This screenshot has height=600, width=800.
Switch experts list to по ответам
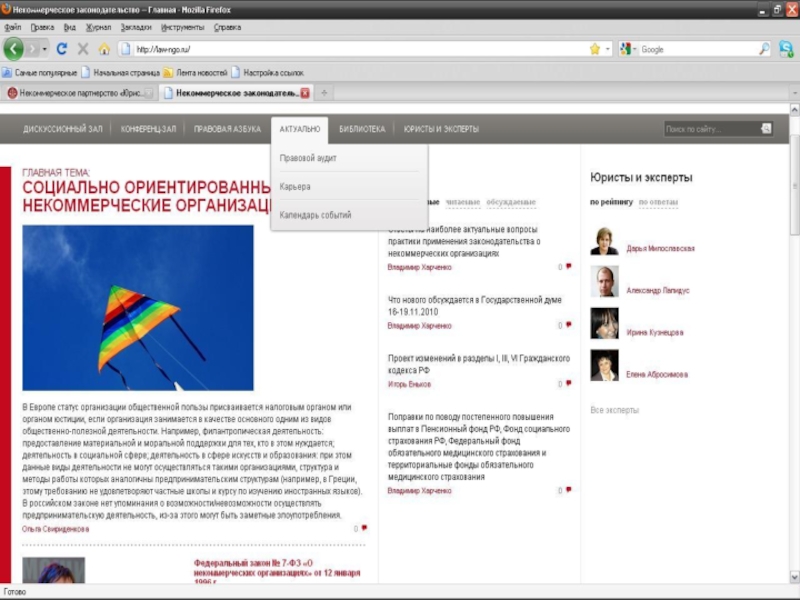point(658,202)
